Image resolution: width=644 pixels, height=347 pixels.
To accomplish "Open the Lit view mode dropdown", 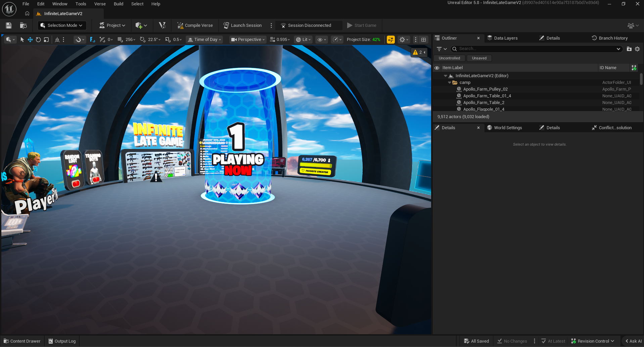I will click(x=303, y=40).
